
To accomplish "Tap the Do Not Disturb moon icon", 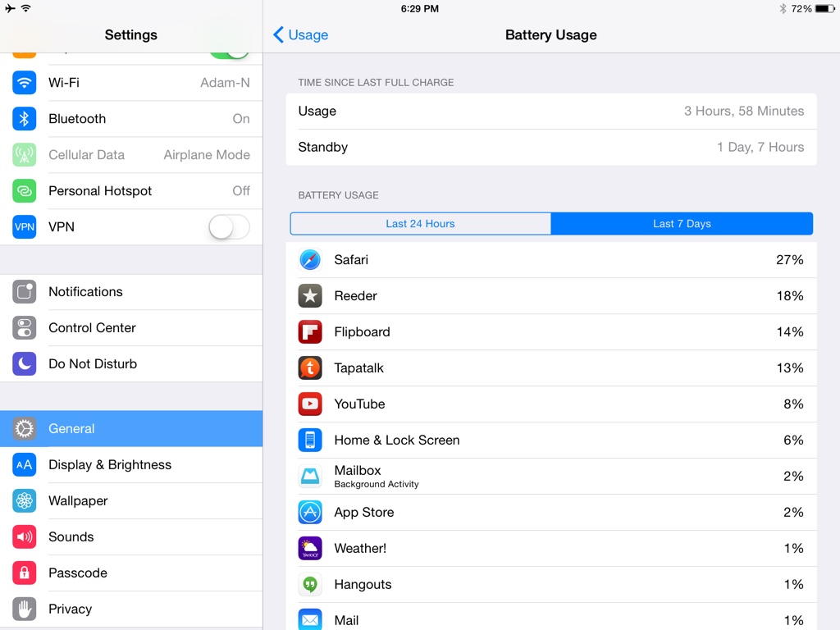I will coord(24,363).
